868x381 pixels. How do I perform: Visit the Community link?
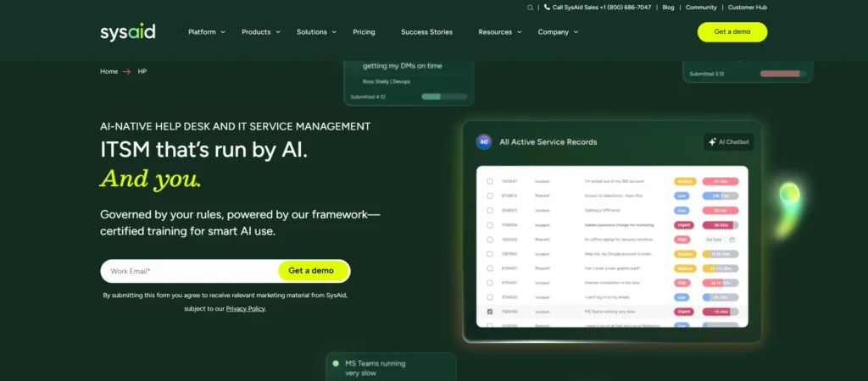pyautogui.click(x=701, y=8)
